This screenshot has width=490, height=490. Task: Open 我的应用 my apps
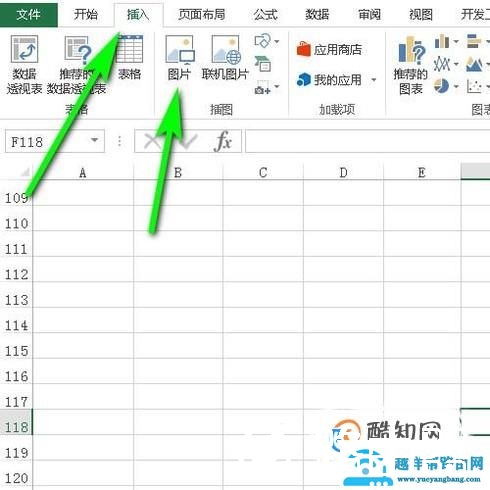(329, 80)
